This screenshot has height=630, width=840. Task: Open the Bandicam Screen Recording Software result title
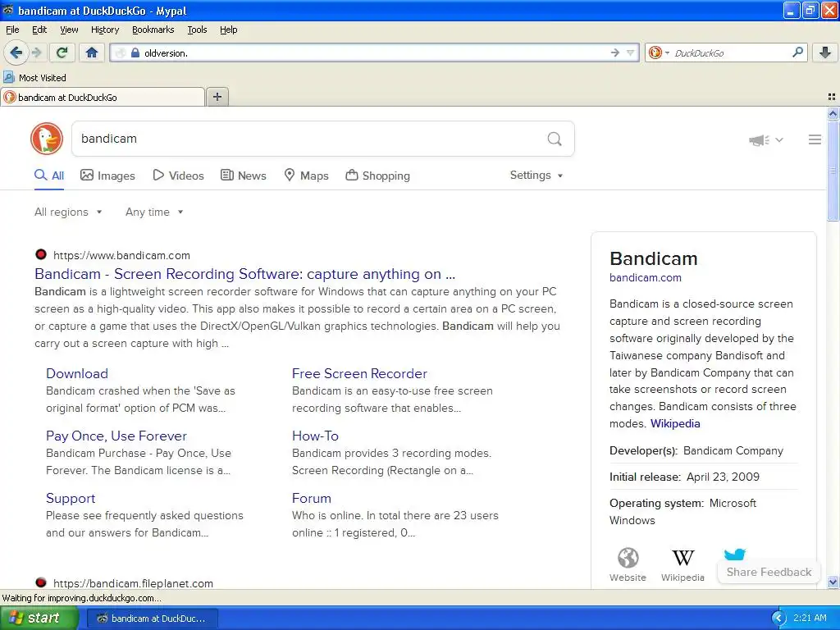coord(244,274)
